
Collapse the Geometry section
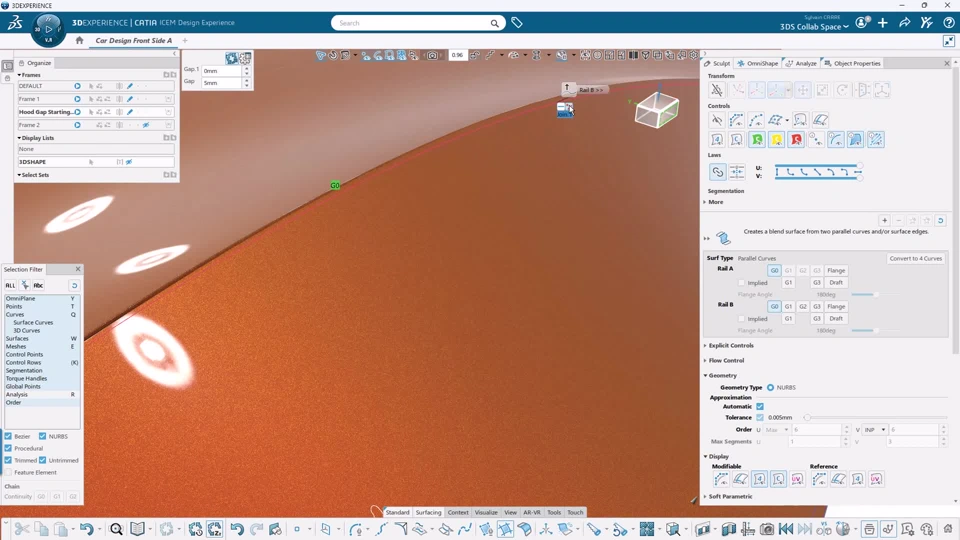705,375
